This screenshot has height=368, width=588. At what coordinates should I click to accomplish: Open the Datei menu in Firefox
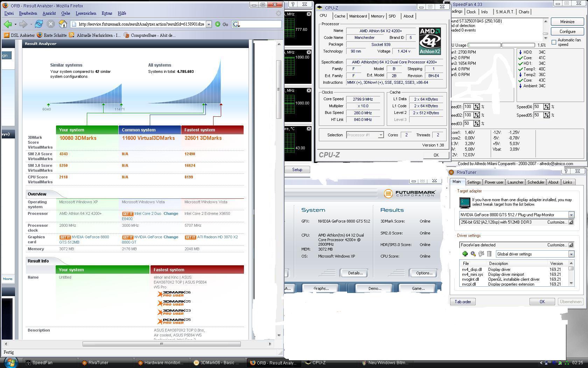[9, 13]
